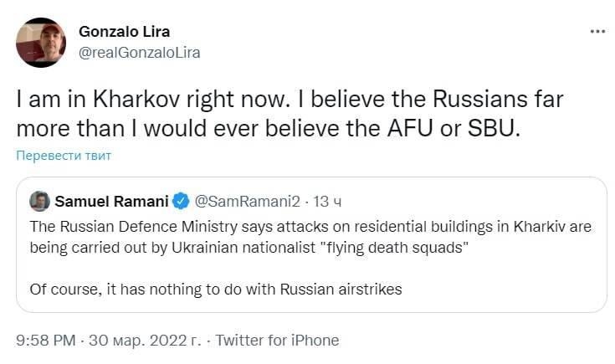This screenshot has height=364, width=615.
Task: Open Gonzalo Lira's profile avatar
Action: click(x=41, y=43)
